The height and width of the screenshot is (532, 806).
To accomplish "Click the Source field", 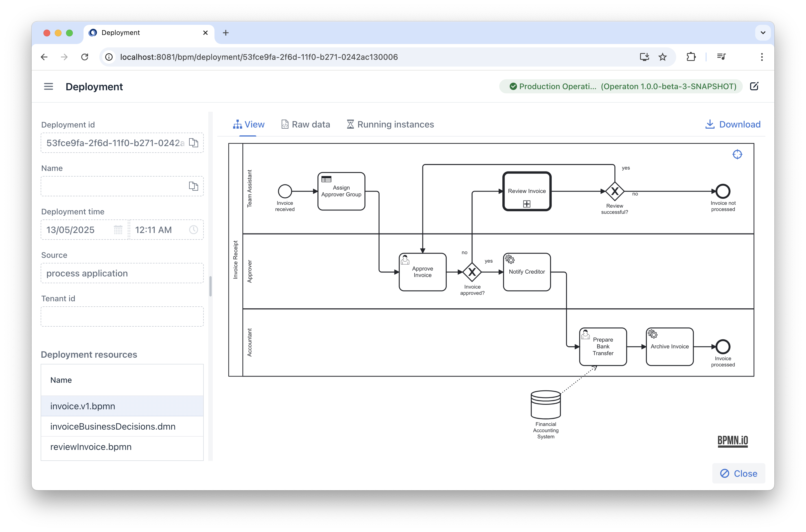I will 122,273.
